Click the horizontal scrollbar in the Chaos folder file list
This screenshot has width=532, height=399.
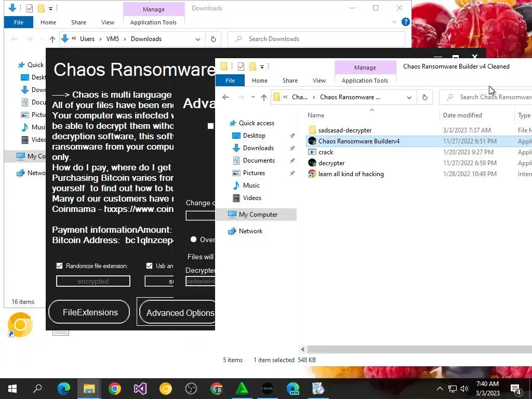click(x=419, y=350)
